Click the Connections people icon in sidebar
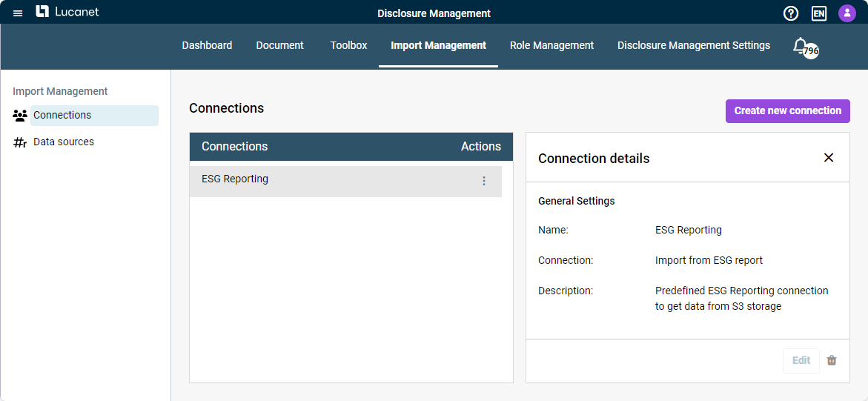The width and height of the screenshot is (868, 401). click(x=20, y=116)
